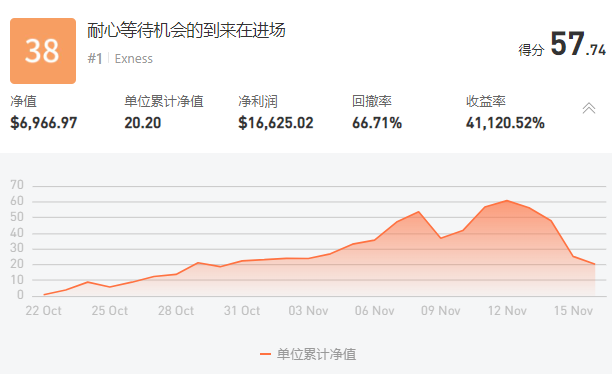Image resolution: width=612 pixels, height=374 pixels.
Task: Click the net value $6,966.97
Action: pos(44,123)
